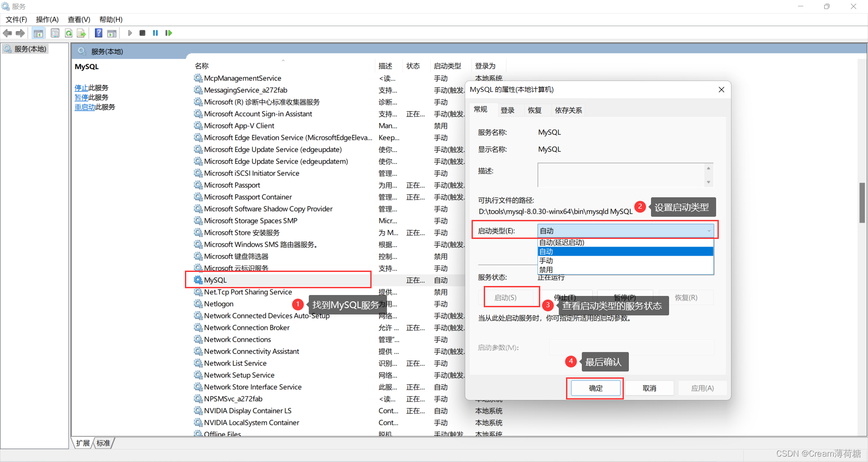Switch to the 依存关系 tab

[569, 110]
